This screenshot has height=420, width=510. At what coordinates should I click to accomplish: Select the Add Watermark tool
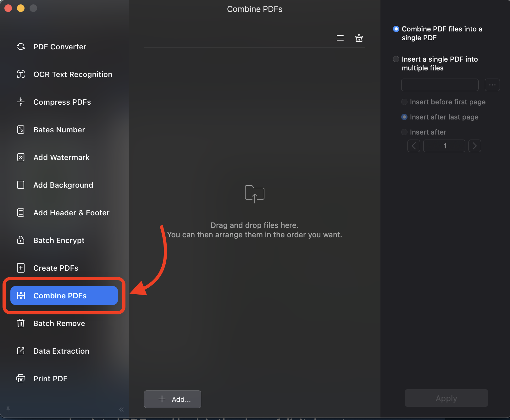(x=61, y=157)
